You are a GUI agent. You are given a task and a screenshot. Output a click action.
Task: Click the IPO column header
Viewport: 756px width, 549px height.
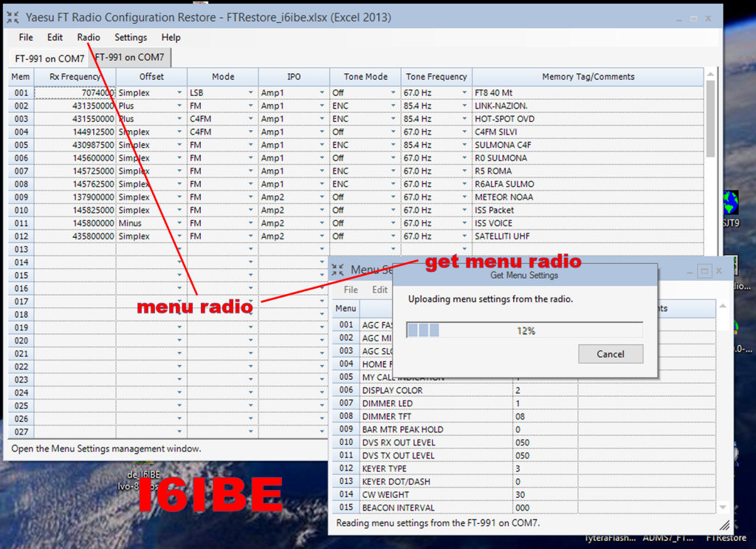tap(294, 77)
